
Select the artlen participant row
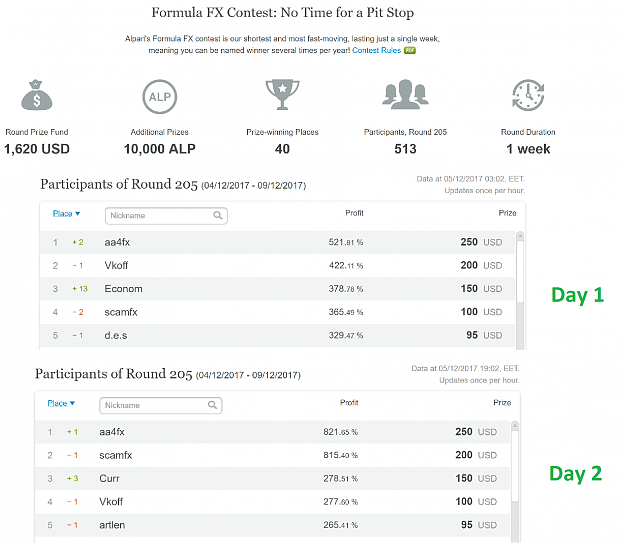272,525
